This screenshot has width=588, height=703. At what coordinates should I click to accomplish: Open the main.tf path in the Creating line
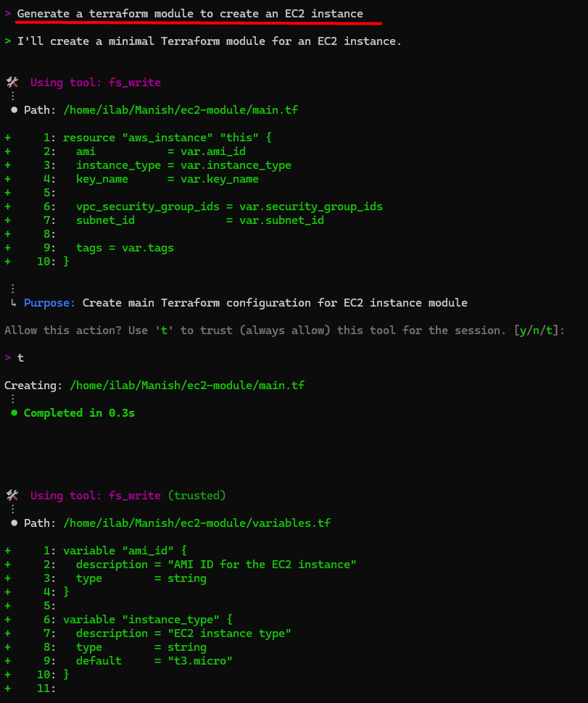[187, 386]
